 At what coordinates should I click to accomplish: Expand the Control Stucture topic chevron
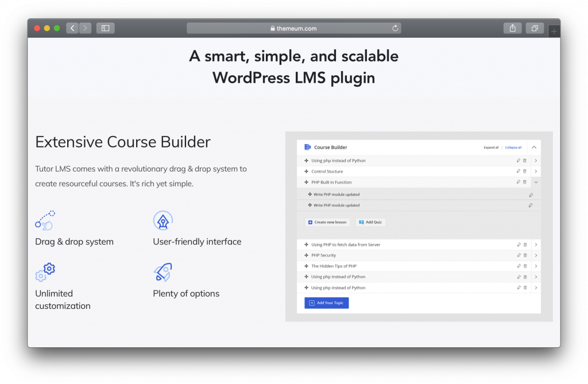coord(536,172)
